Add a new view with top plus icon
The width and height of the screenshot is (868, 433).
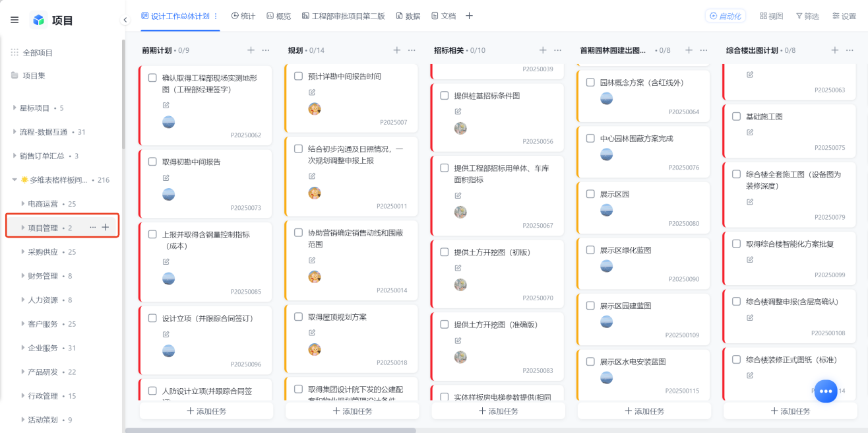(470, 16)
